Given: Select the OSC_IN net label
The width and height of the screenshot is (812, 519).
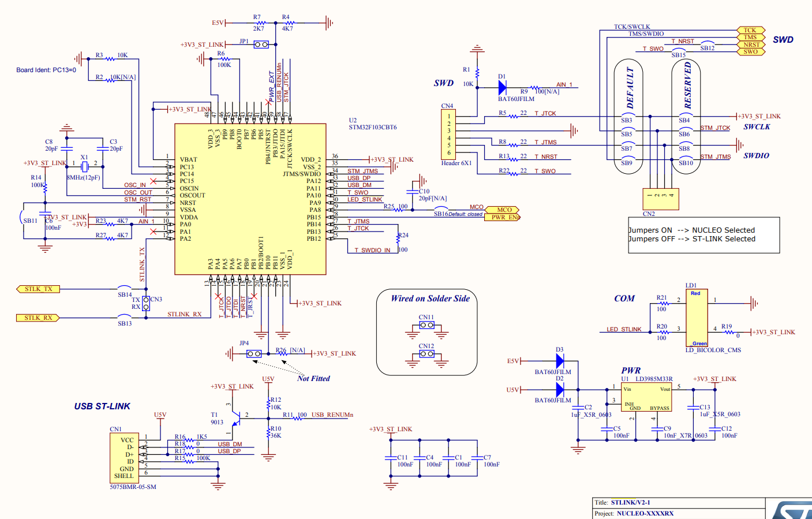Looking at the screenshot, I should (135, 185).
